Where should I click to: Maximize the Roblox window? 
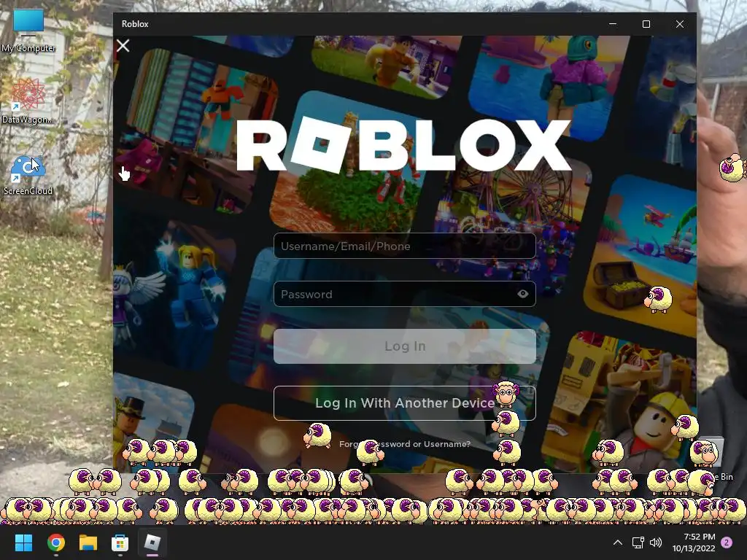pos(646,24)
